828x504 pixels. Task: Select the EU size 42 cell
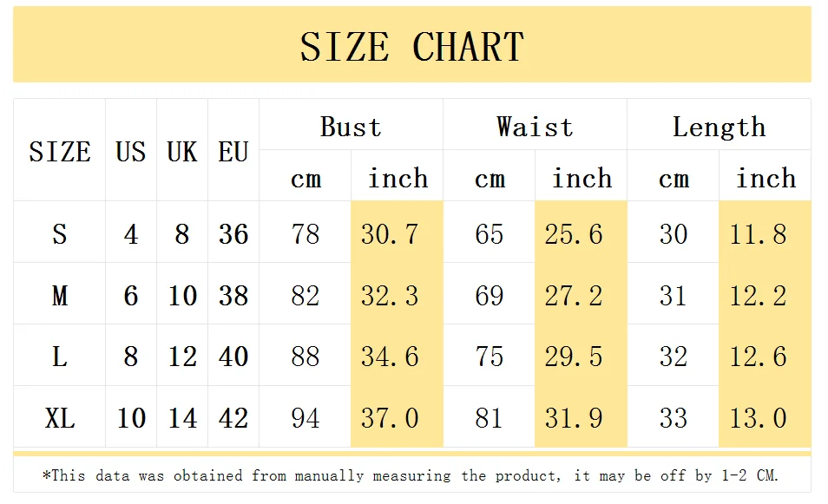click(233, 418)
